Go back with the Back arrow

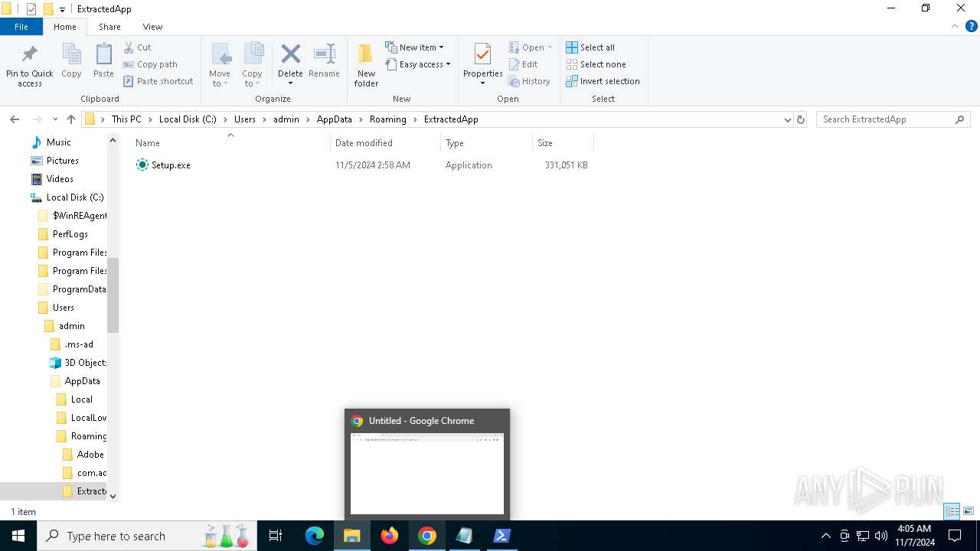click(15, 119)
